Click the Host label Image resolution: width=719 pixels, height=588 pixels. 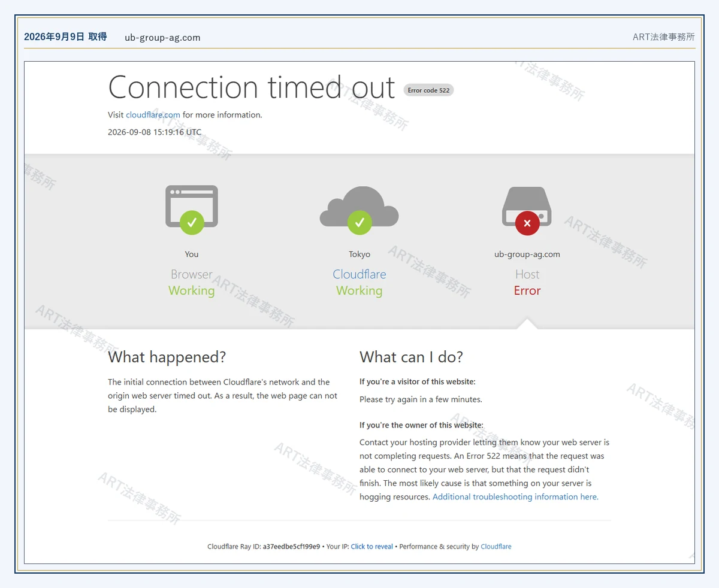click(x=527, y=274)
